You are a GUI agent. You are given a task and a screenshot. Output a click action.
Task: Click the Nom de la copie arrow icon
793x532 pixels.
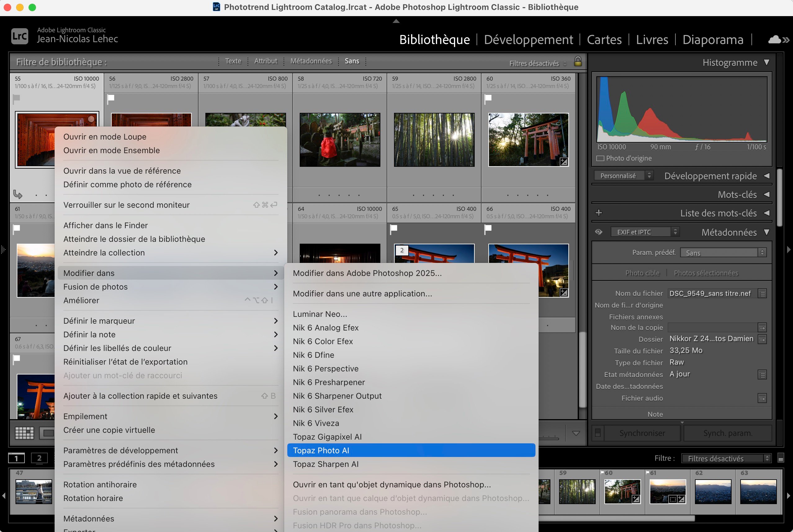(x=762, y=327)
